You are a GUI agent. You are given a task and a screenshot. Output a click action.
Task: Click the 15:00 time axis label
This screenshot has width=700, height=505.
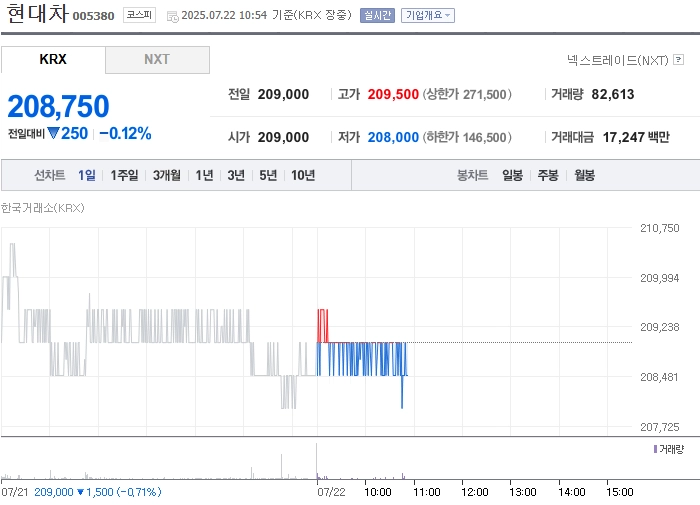coord(620,492)
